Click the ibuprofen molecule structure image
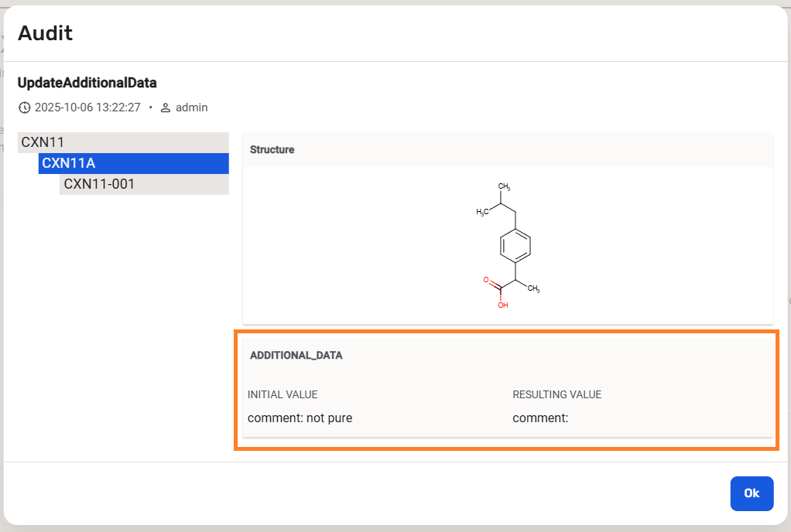Viewport: 791px width, 532px height. click(508, 245)
